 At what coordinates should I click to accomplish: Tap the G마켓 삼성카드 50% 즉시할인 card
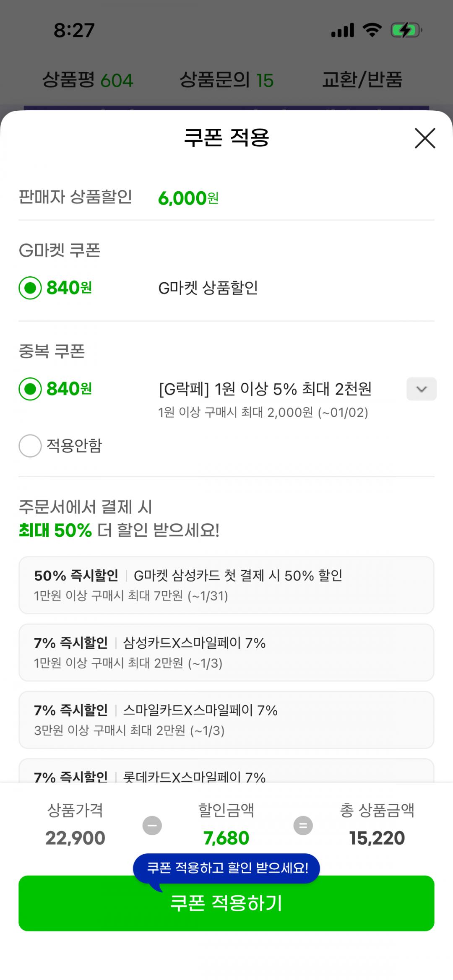tap(226, 585)
